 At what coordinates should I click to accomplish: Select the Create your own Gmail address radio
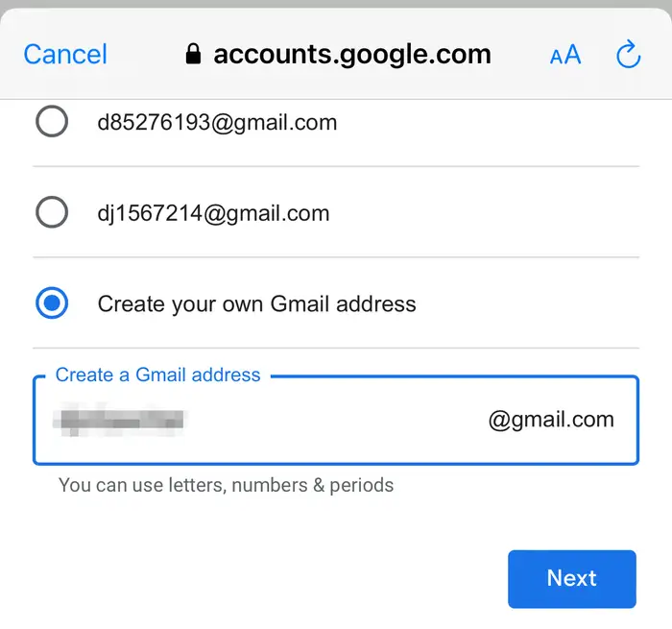[x=52, y=303]
